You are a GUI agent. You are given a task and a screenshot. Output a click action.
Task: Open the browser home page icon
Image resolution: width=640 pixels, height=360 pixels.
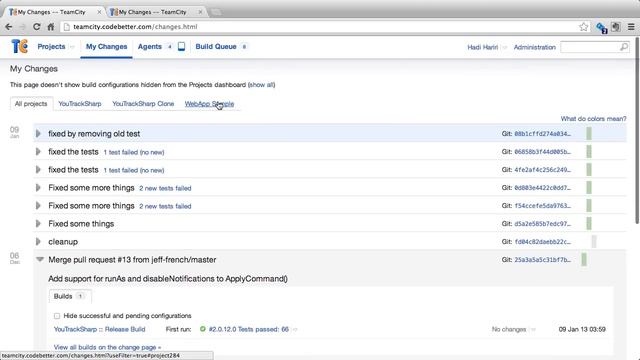coord(51,27)
